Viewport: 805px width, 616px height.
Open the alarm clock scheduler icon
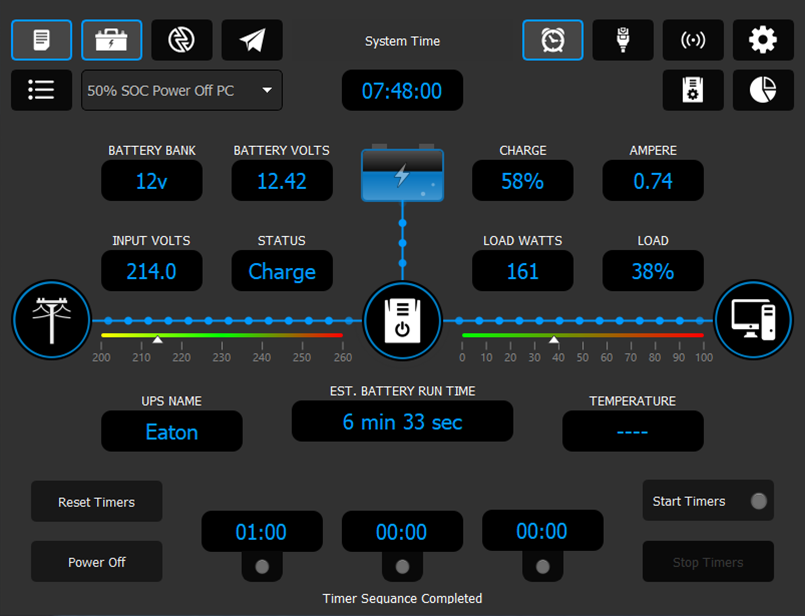pyautogui.click(x=552, y=40)
